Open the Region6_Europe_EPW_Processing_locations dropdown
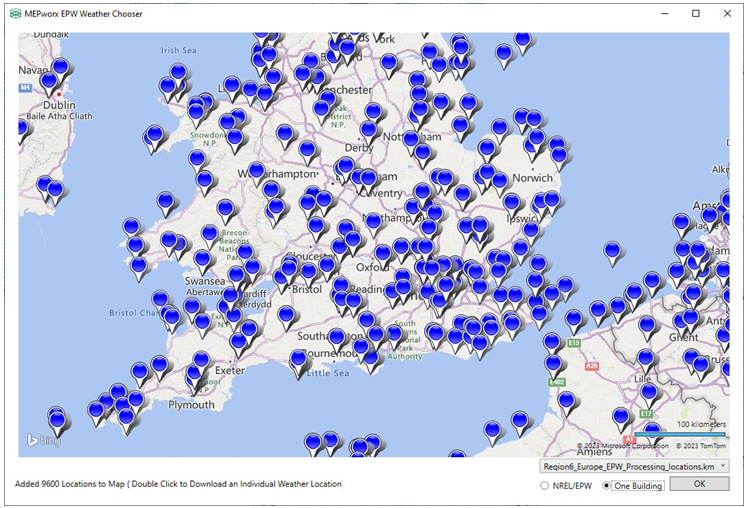Screen dimensions: 746x508 [634, 466]
